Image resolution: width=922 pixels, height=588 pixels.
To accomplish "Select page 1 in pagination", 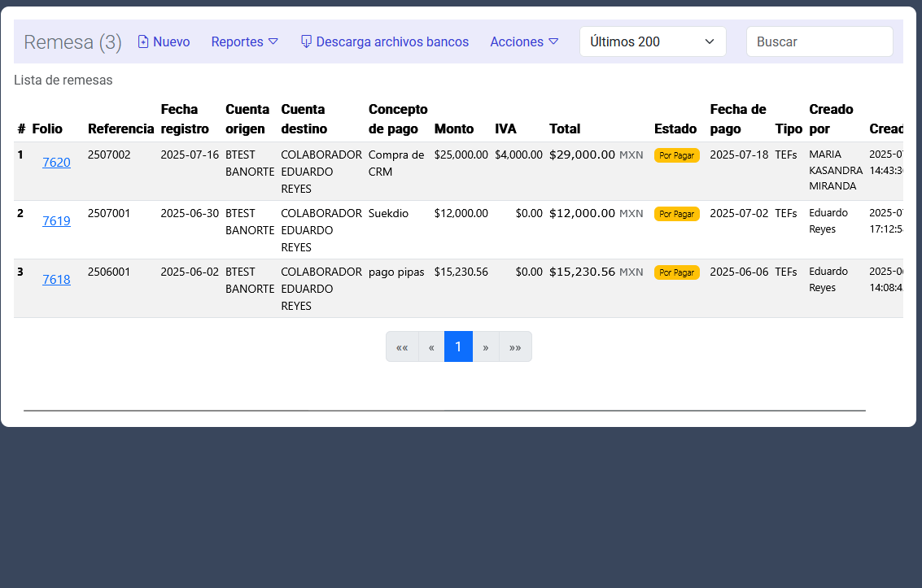I will tap(458, 347).
